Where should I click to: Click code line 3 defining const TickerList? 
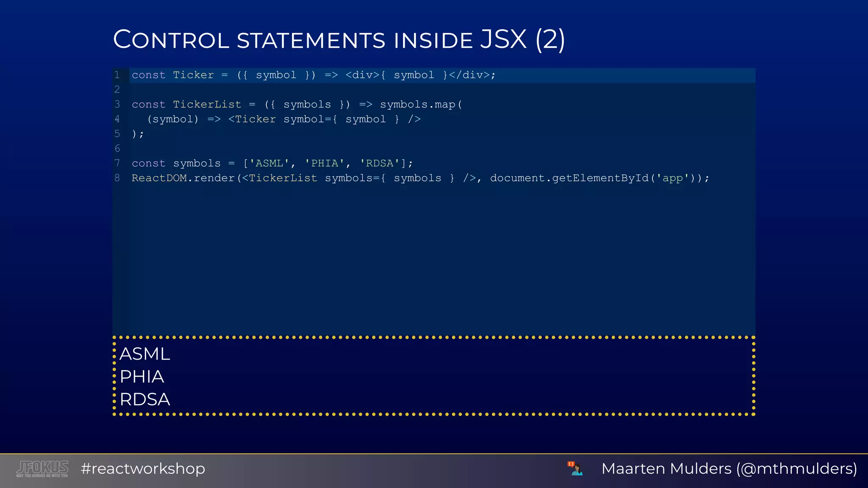297,104
